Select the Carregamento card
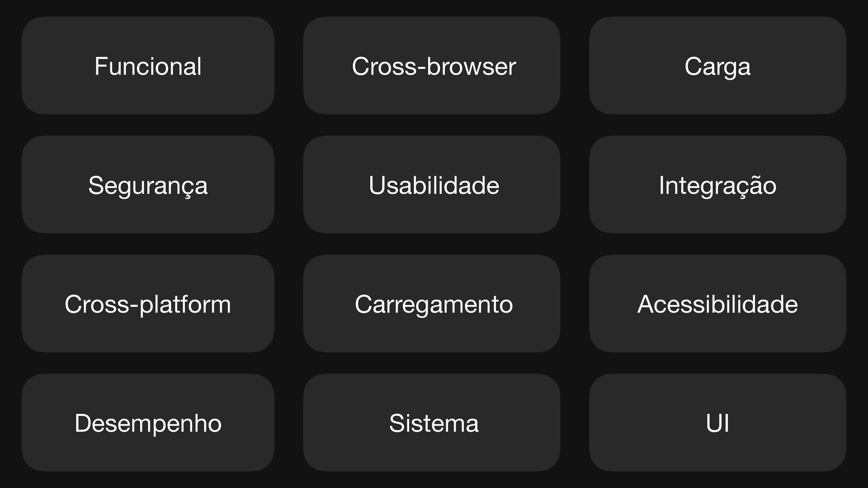The height and width of the screenshot is (488, 868). click(x=432, y=303)
